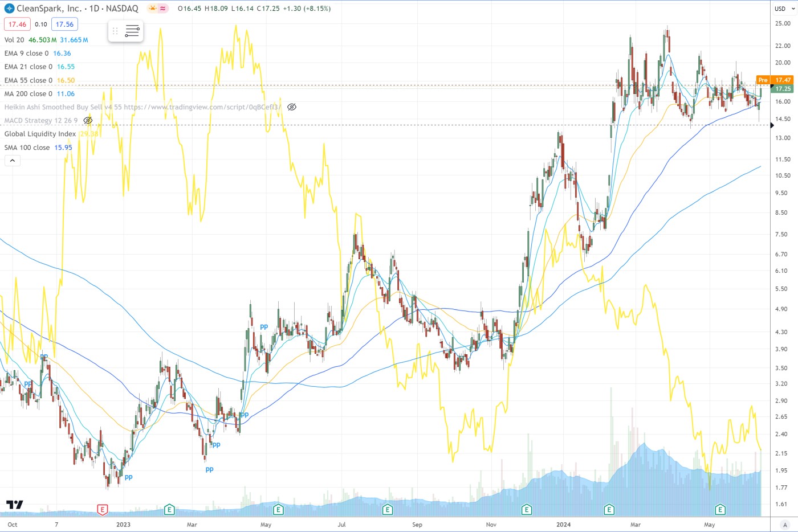
Task: Select the Vol 20 indicator legend
Action: tap(14, 40)
